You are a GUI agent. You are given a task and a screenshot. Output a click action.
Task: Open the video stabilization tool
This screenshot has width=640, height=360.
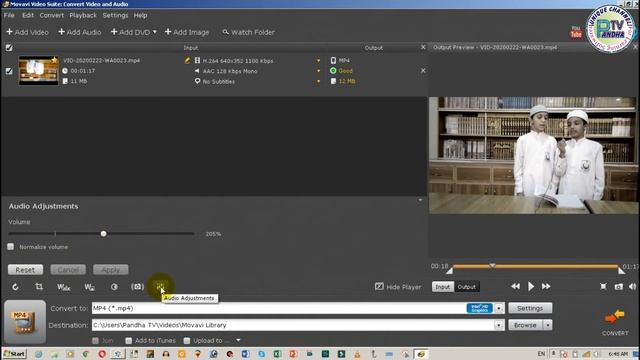pyautogui.click(x=138, y=287)
